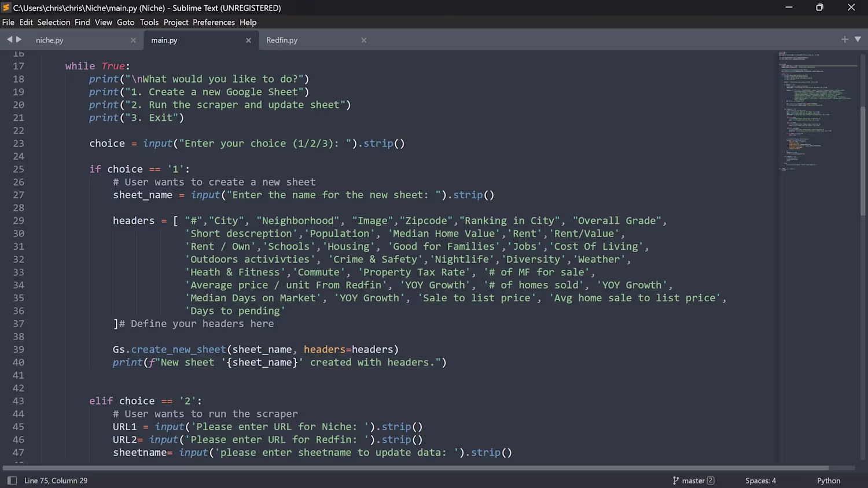Close the Redfin.py tab

pyautogui.click(x=363, y=40)
